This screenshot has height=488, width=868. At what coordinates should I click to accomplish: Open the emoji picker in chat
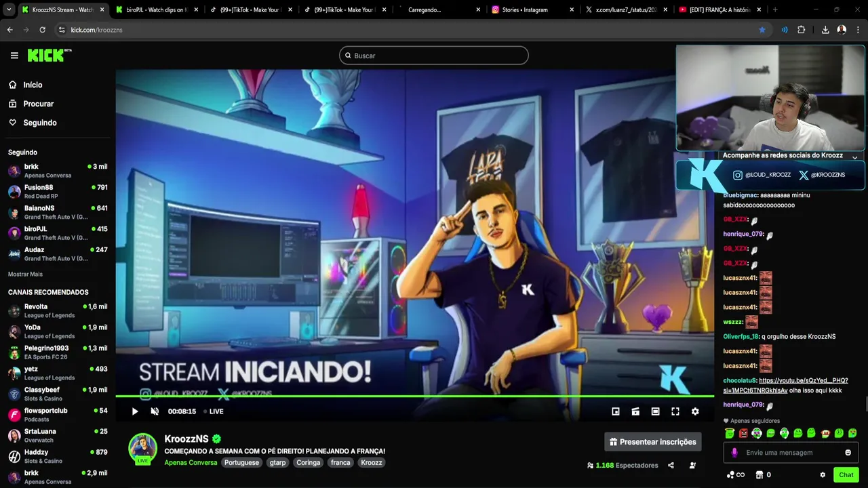pyautogui.click(x=848, y=453)
